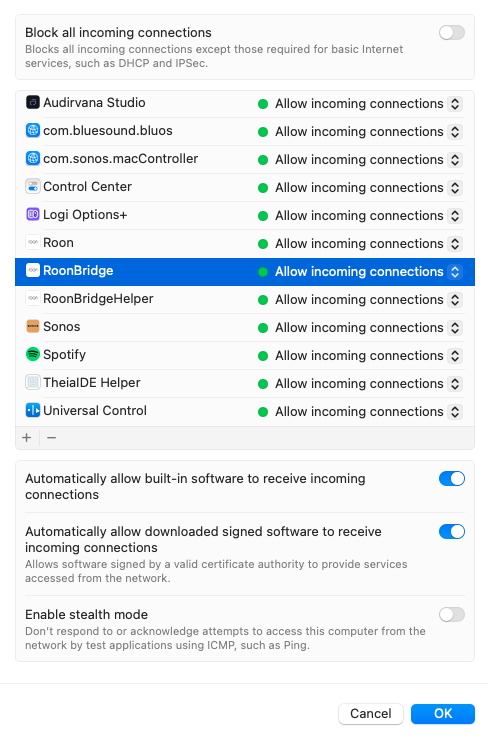Click the com.bluesound.bluos globe icon
488x740 pixels.
(x=33, y=130)
